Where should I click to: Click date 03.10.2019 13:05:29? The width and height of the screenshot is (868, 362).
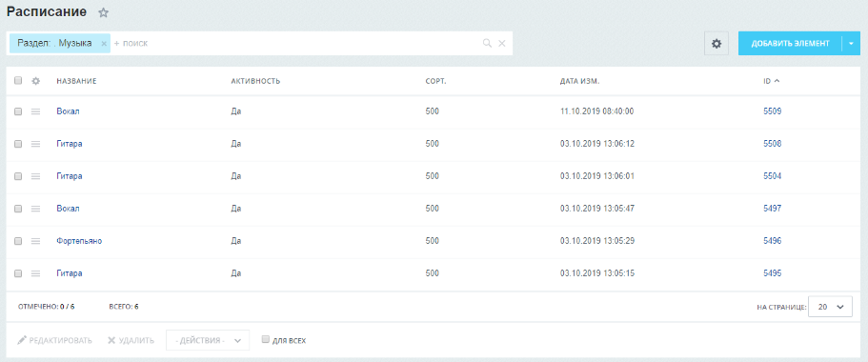coord(596,241)
